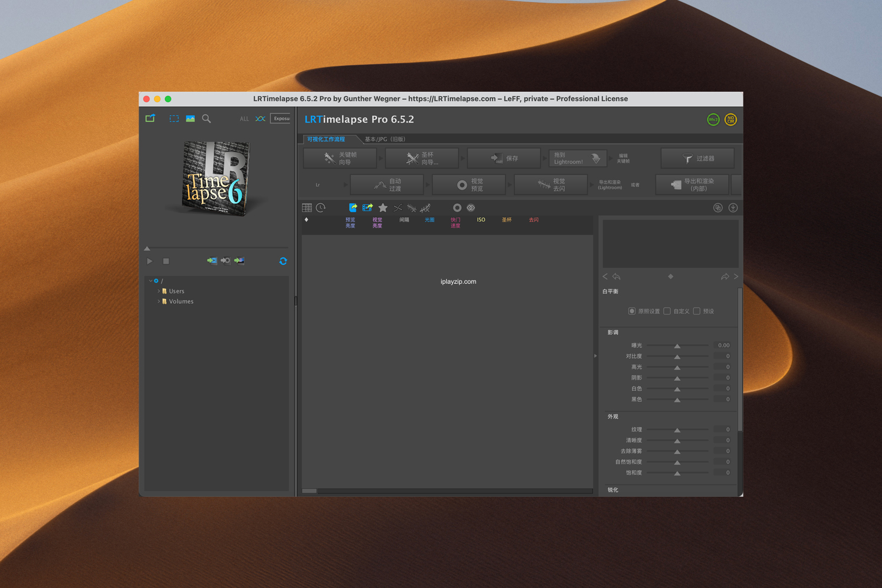
Task: Select the Users folder label
Action: (176, 291)
